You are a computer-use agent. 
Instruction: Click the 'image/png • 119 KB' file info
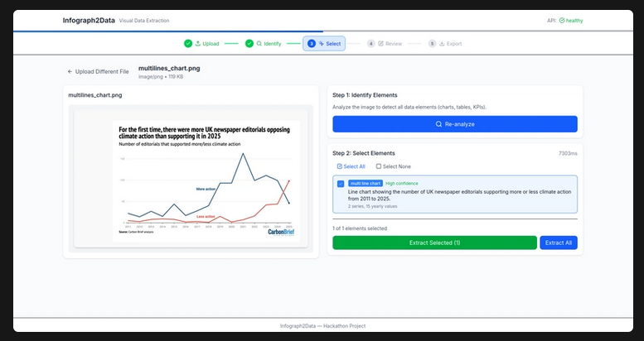[x=161, y=77]
